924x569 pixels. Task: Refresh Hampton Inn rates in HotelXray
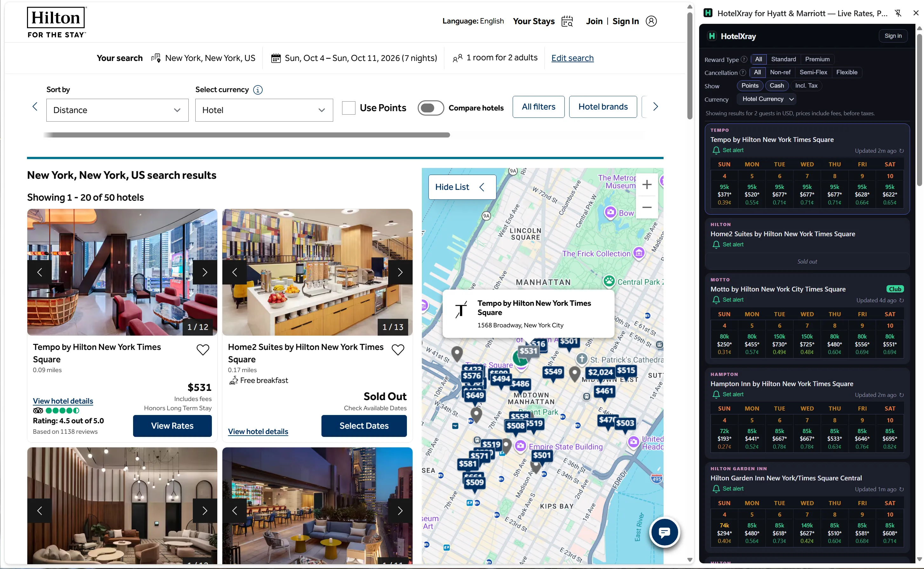click(901, 395)
